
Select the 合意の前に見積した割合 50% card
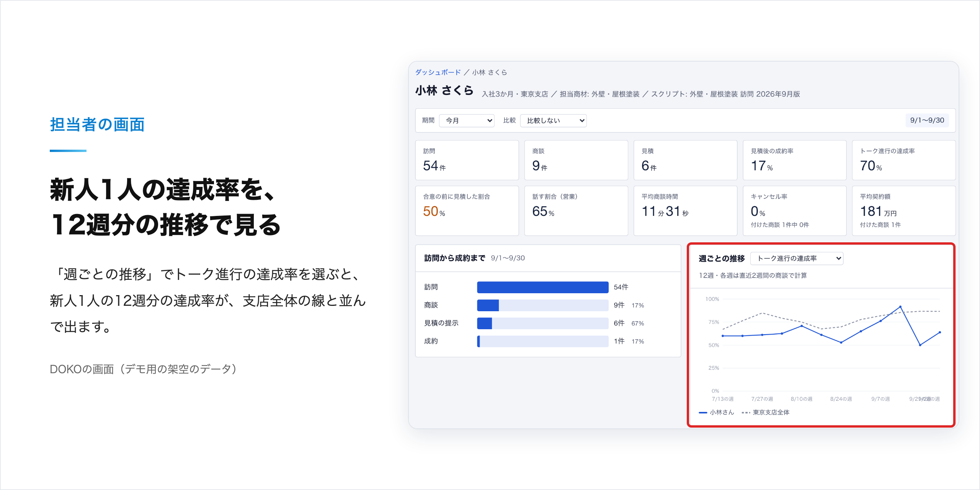tap(467, 211)
